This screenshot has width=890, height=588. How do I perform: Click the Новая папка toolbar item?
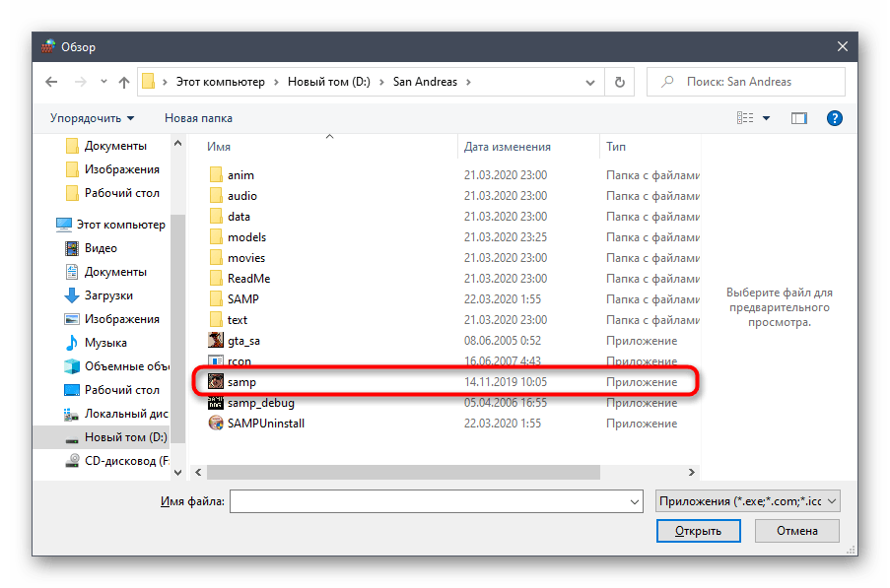(x=198, y=118)
